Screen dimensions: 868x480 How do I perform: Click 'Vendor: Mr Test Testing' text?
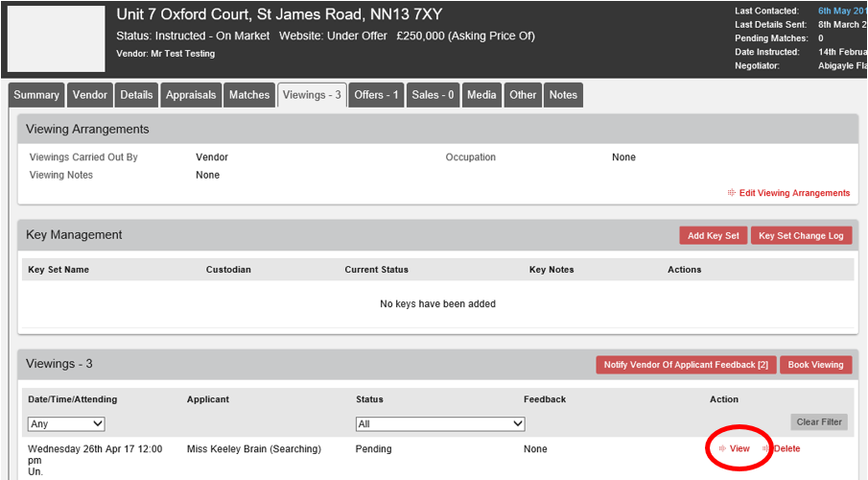tap(166, 54)
